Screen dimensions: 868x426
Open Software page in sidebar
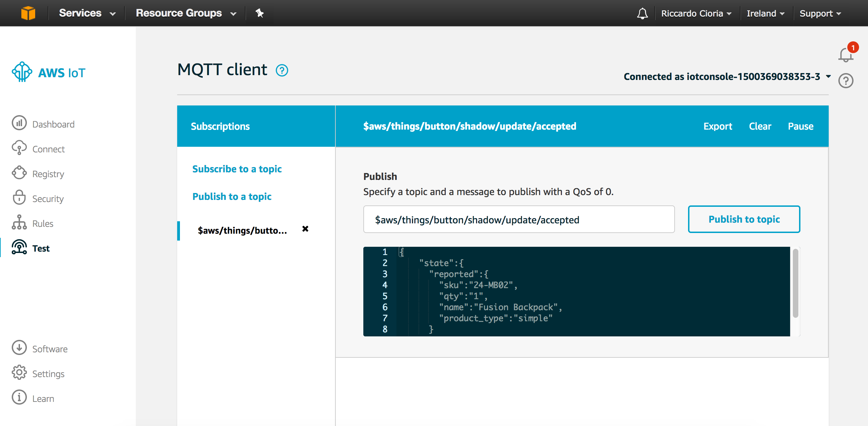click(x=50, y=349)
